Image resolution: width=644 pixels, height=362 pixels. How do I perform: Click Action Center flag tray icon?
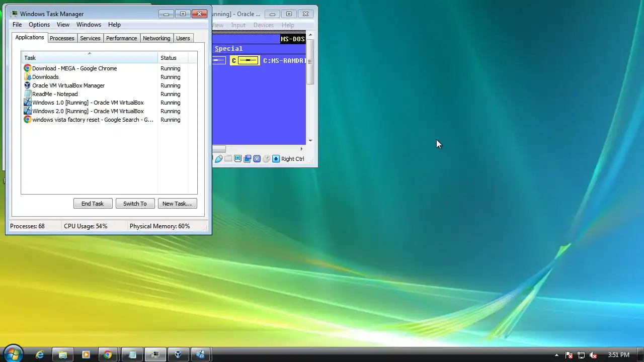(x=569, y=355)
